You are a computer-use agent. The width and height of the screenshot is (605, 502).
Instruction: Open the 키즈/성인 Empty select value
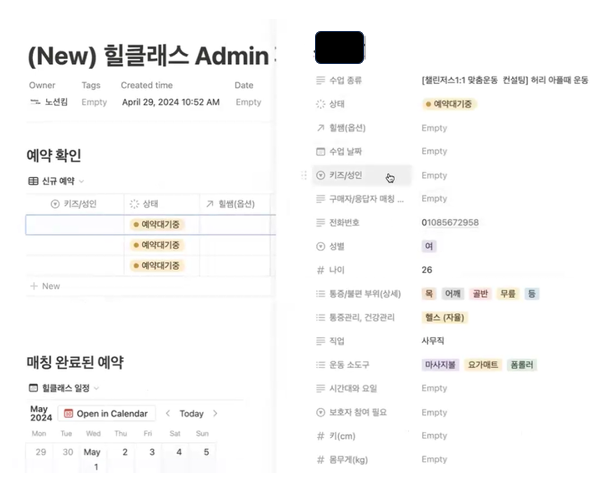point(434,175)
